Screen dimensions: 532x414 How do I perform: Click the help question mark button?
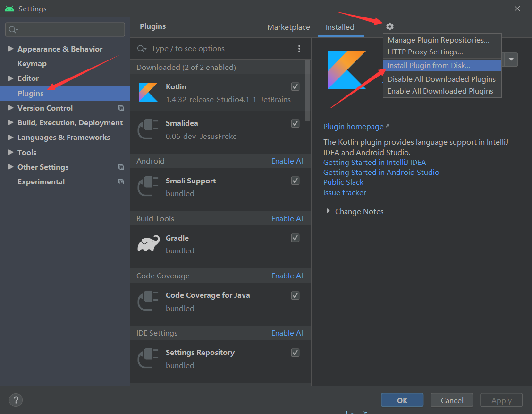(16, 400)
